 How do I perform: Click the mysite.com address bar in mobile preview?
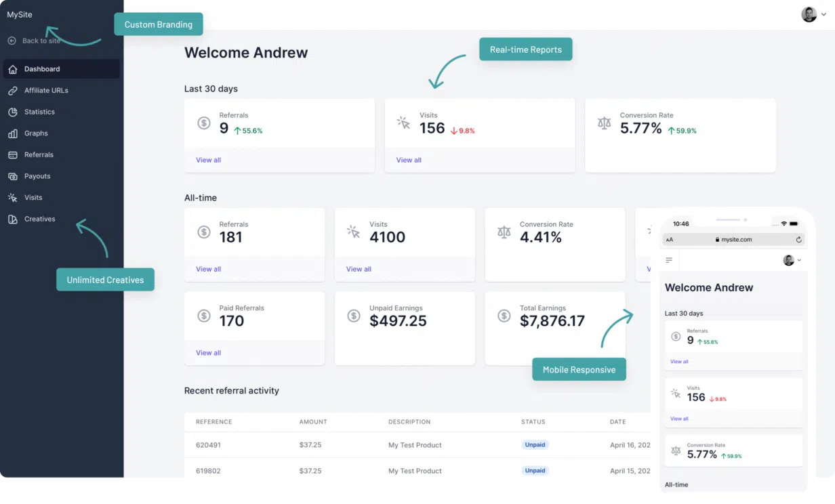735,239
